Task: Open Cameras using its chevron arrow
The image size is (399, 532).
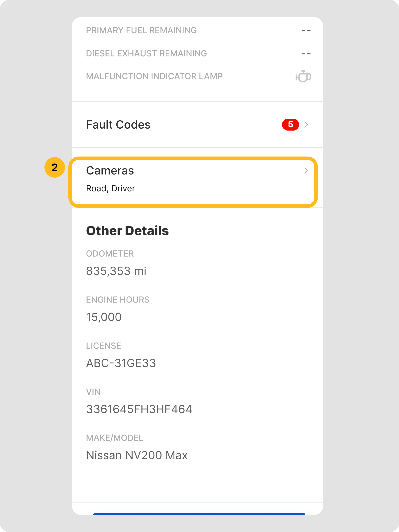Action: click(x=306, y=170)
